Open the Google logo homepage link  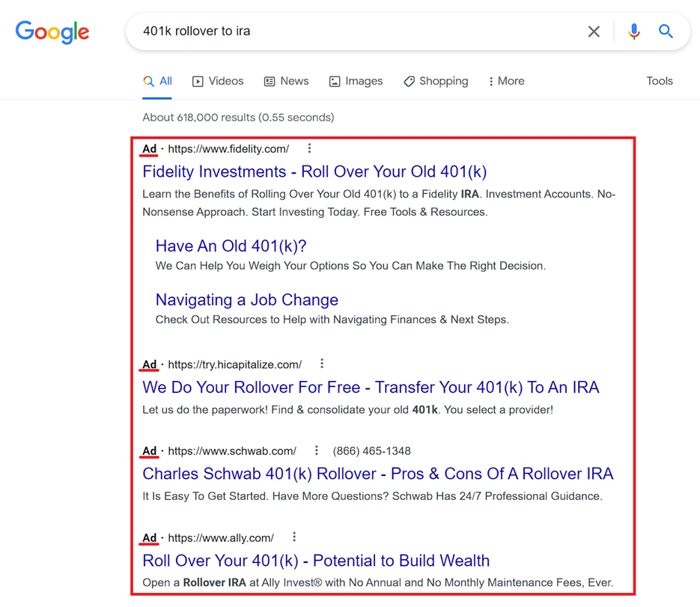(x=52, y=32)
